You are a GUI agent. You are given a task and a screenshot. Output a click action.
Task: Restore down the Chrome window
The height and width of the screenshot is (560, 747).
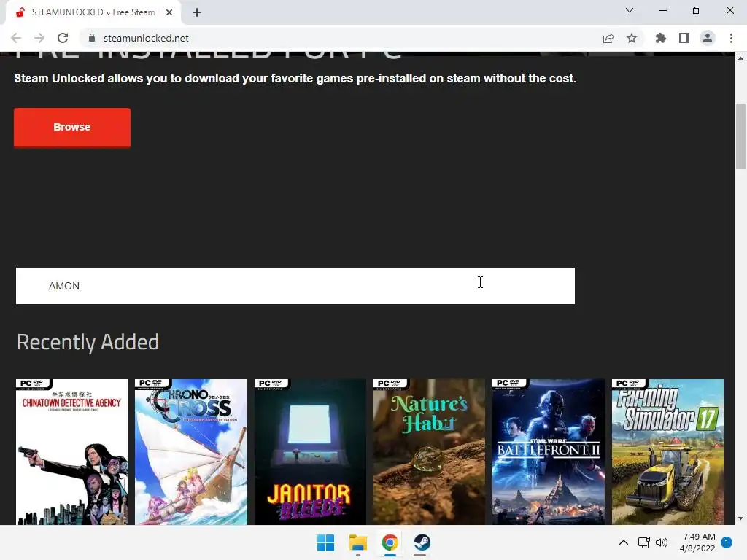(697, 10)
